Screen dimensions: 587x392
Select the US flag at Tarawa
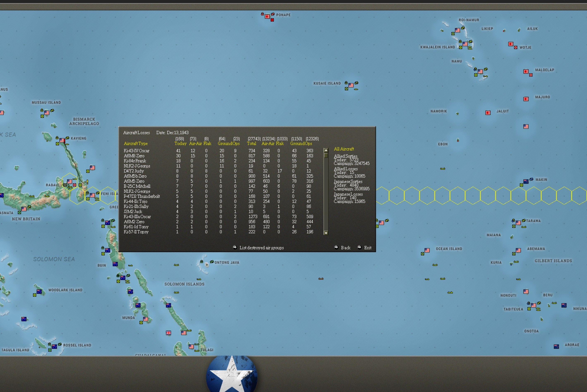point(518,223)
